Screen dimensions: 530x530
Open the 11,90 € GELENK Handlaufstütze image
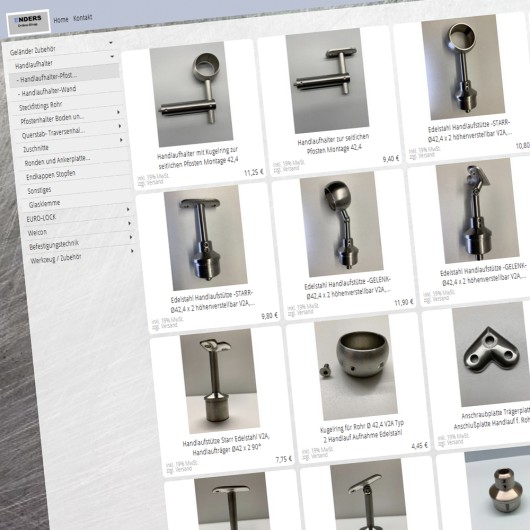tap(342, 224)
